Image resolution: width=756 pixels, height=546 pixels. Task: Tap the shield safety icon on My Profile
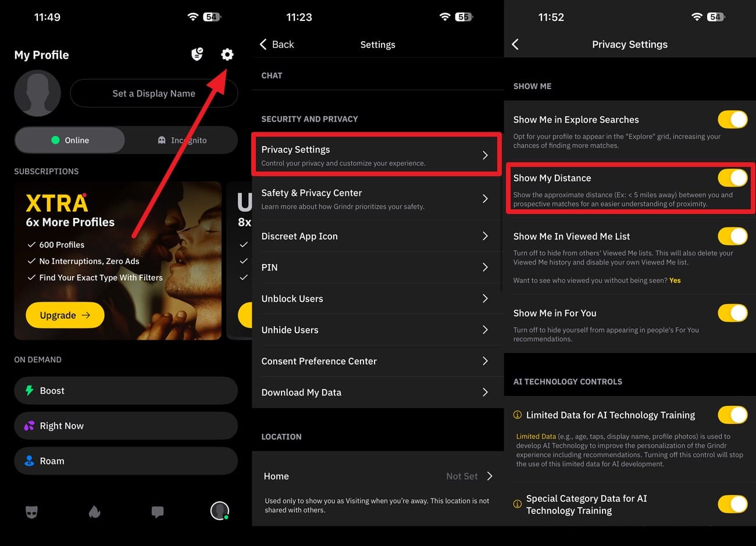click(197, 55)
